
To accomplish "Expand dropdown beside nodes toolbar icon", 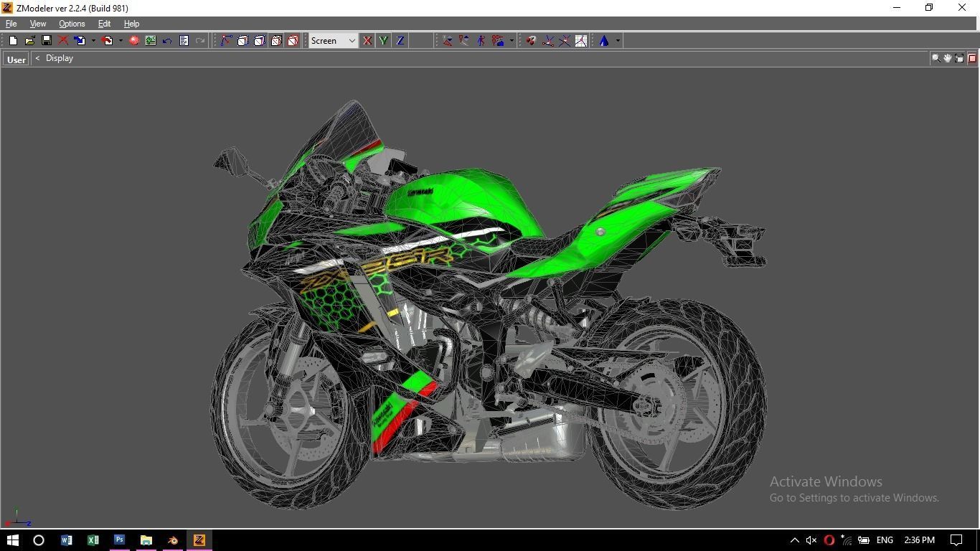I will (512, 41).
